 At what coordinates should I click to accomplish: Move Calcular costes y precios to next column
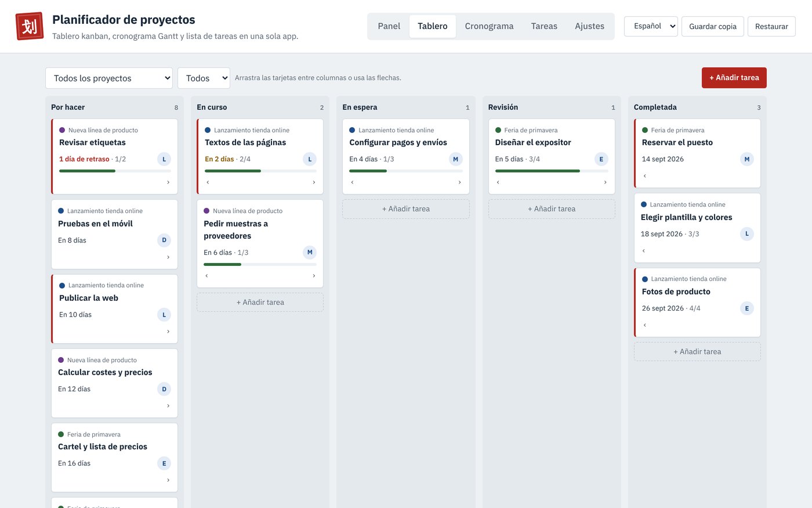pos(168,406)
